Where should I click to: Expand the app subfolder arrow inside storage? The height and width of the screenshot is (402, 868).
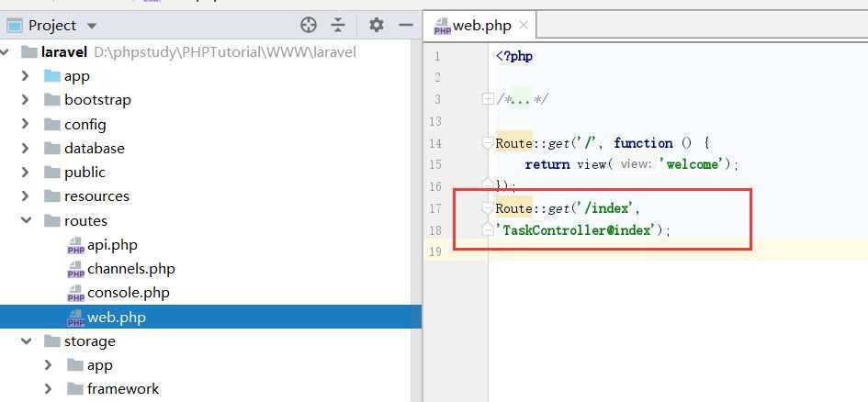click(48, 365)
